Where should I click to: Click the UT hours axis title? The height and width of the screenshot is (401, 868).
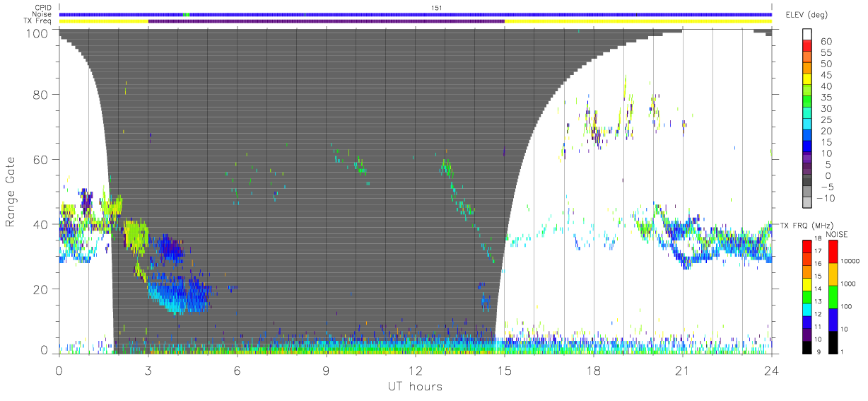[x=415, y=386]
